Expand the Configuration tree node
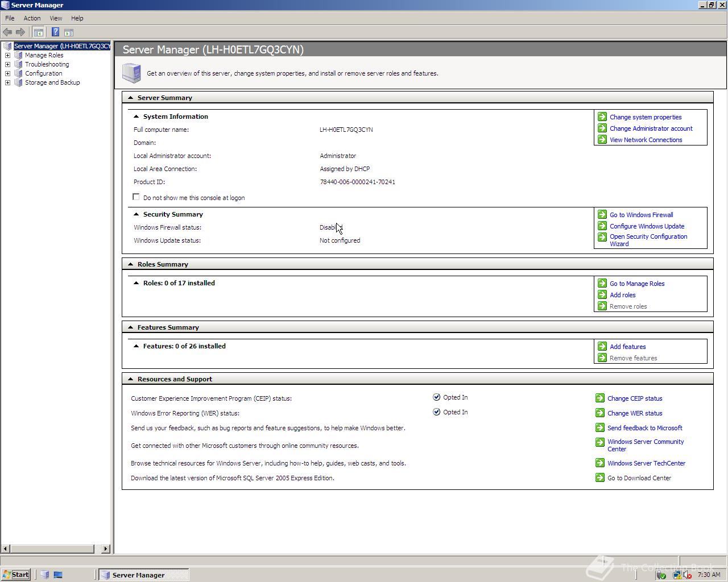The image size is (728, 582). point(7,73)
